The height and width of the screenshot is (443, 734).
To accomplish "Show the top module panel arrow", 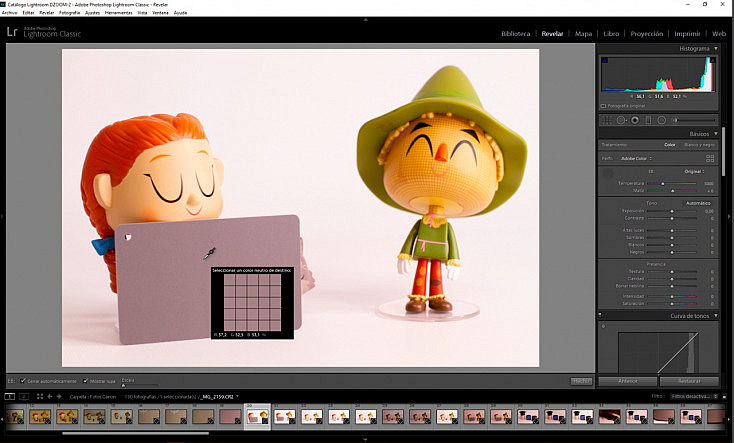I will coord(366,20).
